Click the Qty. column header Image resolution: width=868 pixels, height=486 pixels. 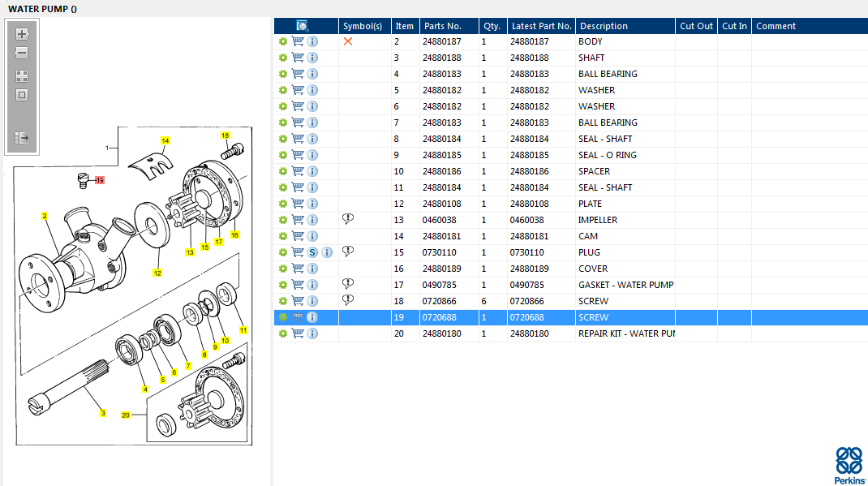click(x=491, y=26)
